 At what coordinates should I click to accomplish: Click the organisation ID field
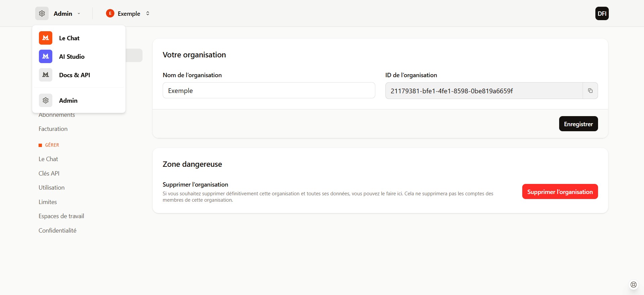pos(484,91)
